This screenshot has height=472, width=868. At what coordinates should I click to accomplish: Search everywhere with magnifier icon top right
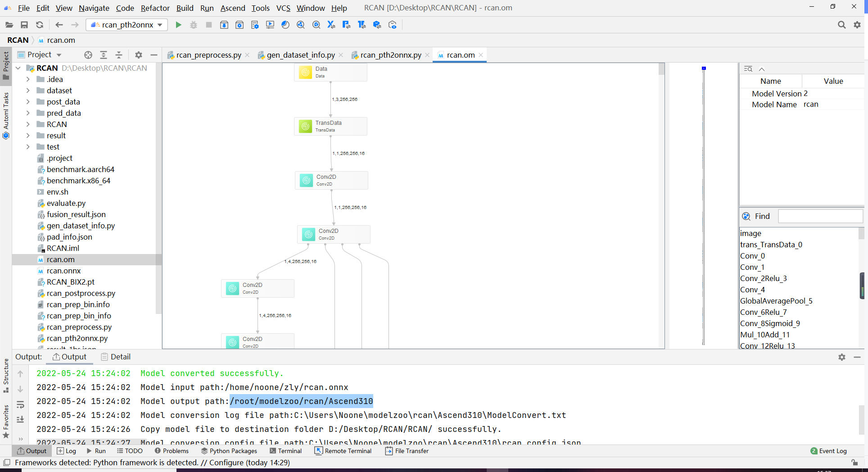coord(841,25)
